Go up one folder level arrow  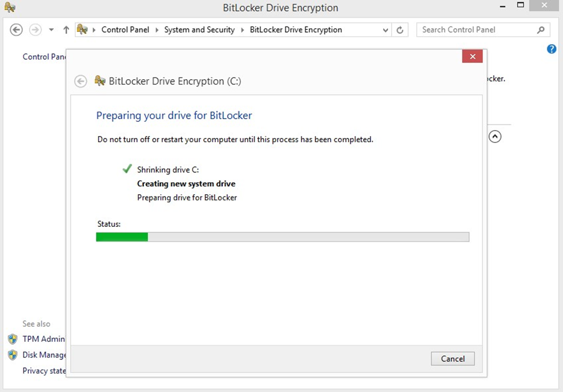(66, 30)
